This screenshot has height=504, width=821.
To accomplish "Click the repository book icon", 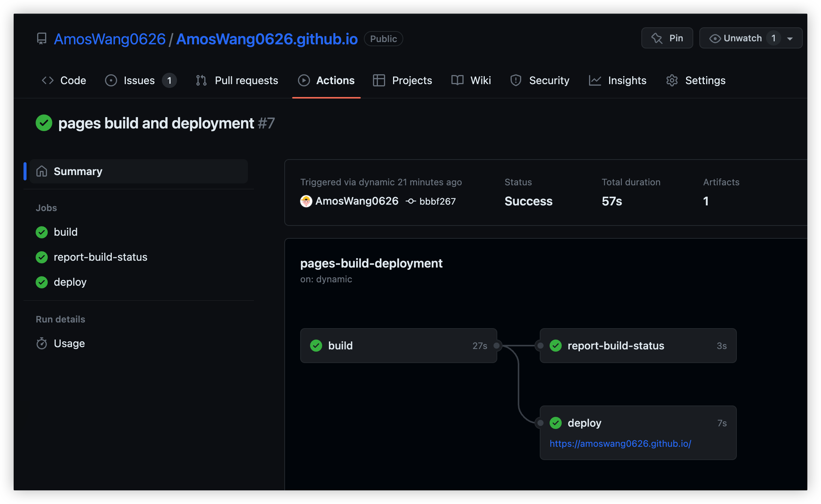I will pyautogui.click(x=42, y=39).
